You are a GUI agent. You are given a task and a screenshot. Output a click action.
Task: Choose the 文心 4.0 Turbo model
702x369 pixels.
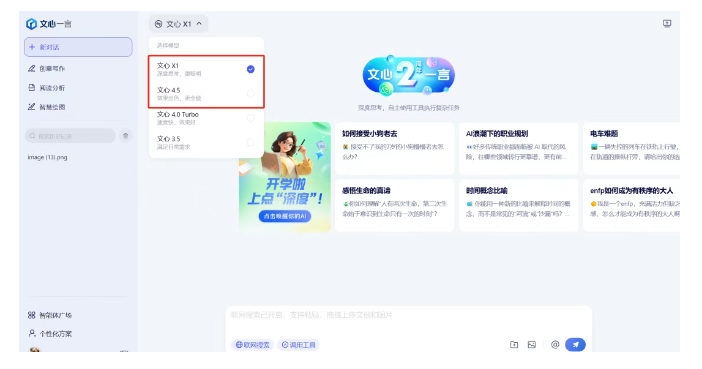pyautogui.click(x=206, y=118)
